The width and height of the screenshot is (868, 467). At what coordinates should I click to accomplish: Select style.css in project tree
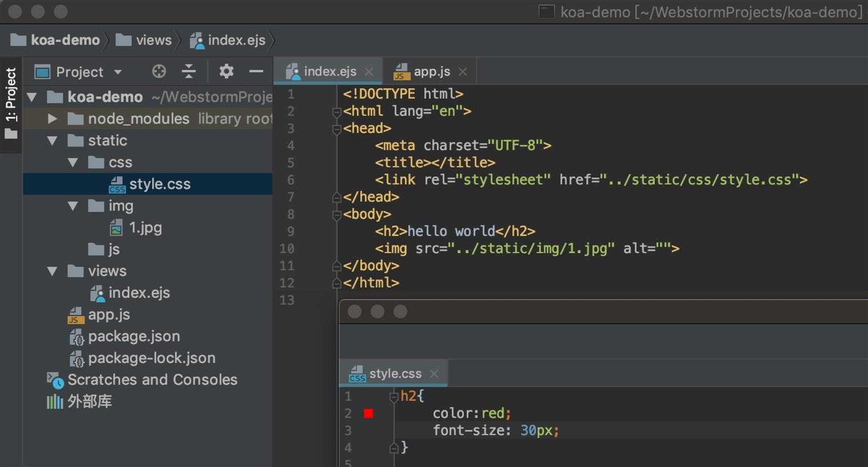point(148,184)
